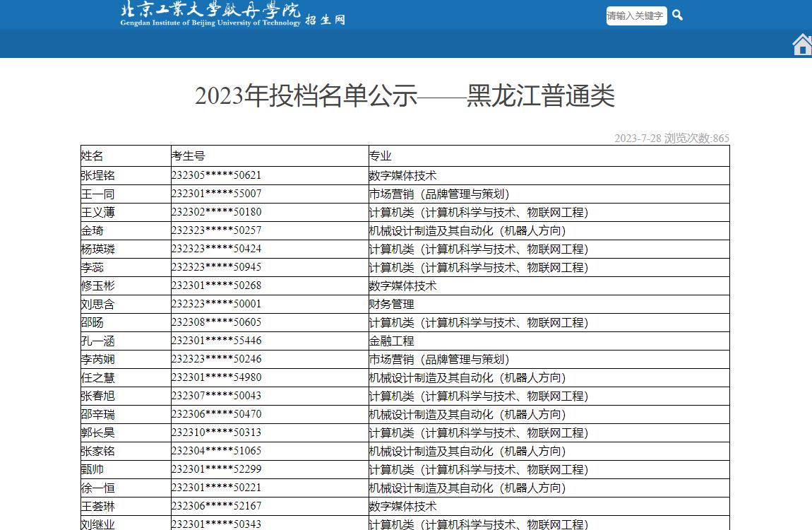Click 计算机类 major in 邵旸 row
Image resolution: width=812 pixels, height=530 pixels.
pyautogui.click(x=479, y=323)
